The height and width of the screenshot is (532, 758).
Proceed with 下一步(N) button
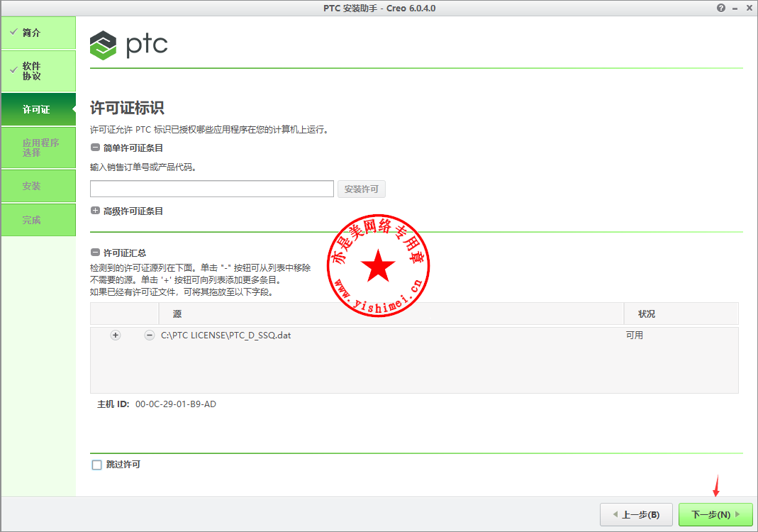point(715,514)
